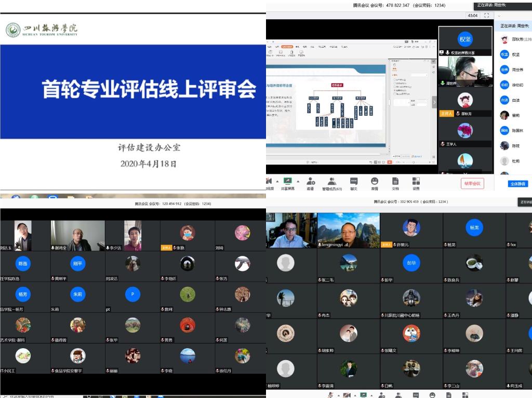Click the 李富清 participant avatar

(x=349, y=368)
